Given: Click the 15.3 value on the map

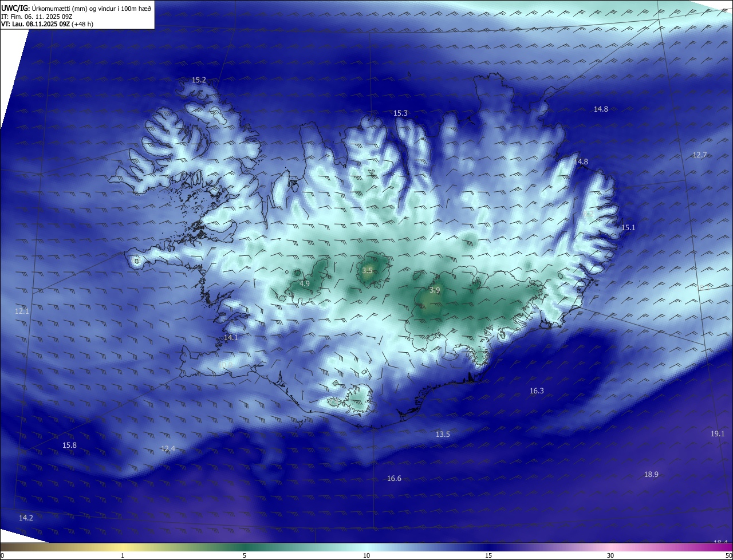Looking at the screenshot, I should [x=400, y=113].
